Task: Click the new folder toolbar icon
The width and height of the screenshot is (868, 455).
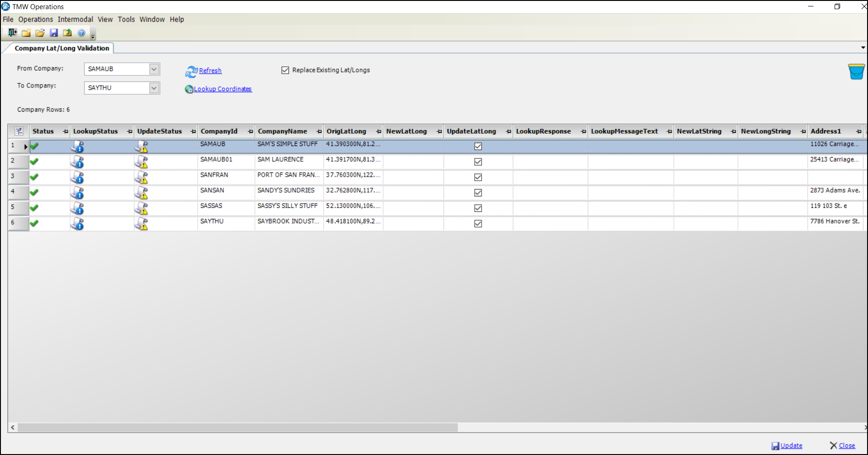Action: tap(26, 32)
